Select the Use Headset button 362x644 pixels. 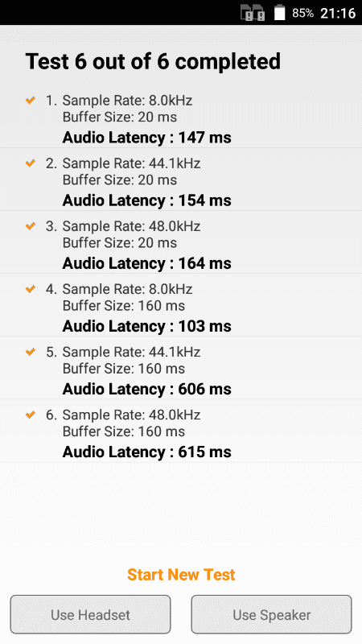click(90, 614)
